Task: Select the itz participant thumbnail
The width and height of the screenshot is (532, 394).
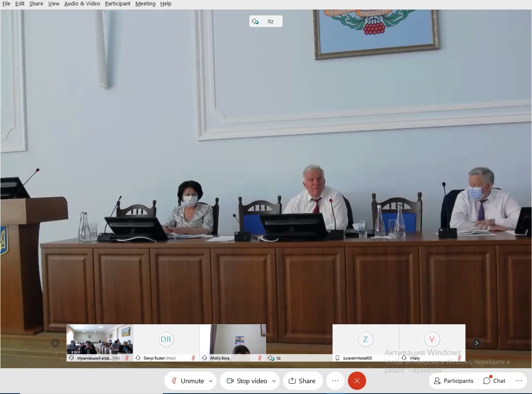Action: coord(299,343)
